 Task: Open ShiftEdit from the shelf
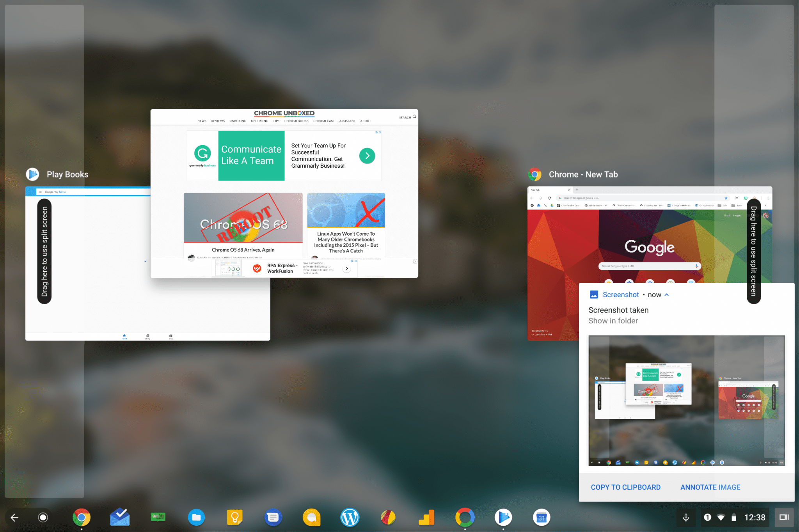click(x=158, y=518)
